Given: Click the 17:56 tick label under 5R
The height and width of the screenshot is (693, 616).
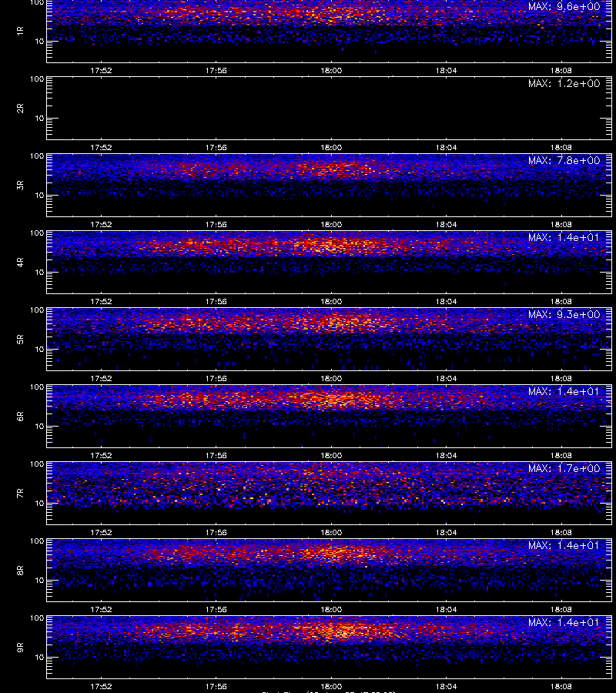Looking at the screenshot, I should [216, 379].
